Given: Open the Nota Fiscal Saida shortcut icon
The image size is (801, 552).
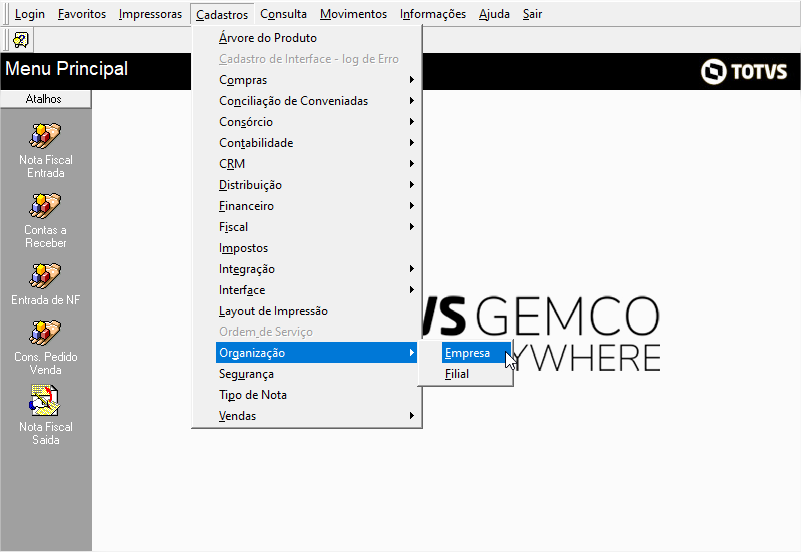Looking at the screenshot, I should tap(45, 401).
